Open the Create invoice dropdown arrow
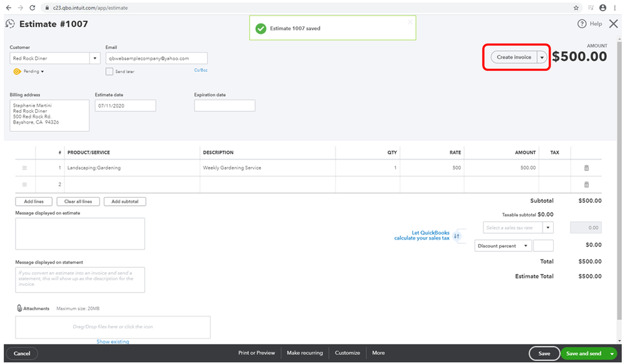 542,58
